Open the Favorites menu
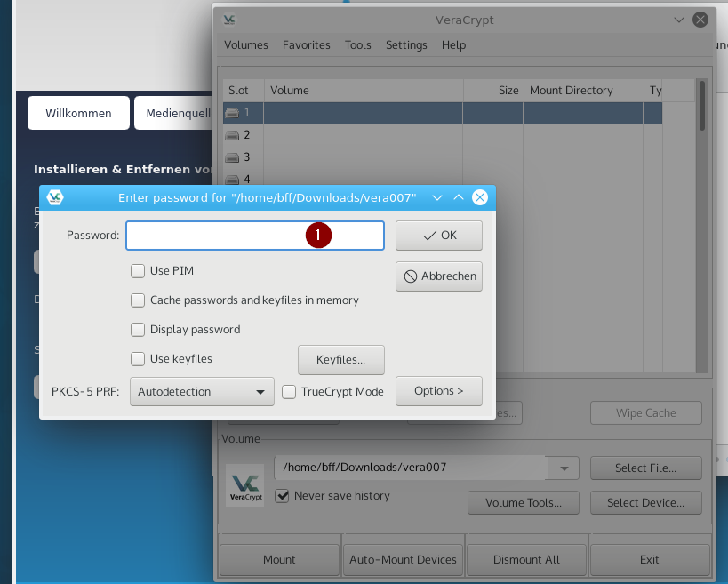This screenshot has height=584, width=728. click(x=307, y=45)
